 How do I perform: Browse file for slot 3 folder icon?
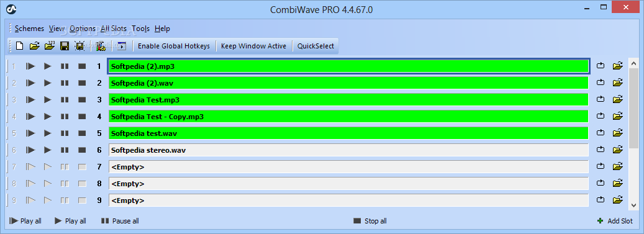tap(618, 99)
